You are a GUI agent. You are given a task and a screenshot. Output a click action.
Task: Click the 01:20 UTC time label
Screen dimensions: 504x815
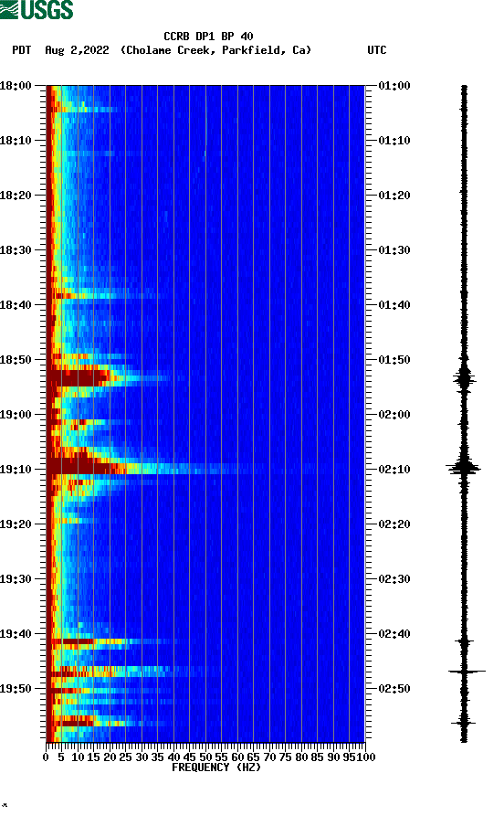click(394, 196)
